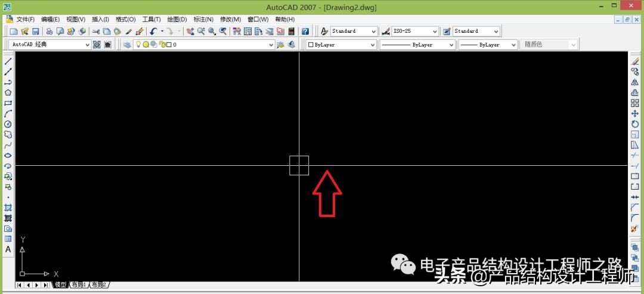Click the Zoom Realtime icon
The height and width of the screenshot is (294, 644).
pyautogui.click(x=202, y=31)
